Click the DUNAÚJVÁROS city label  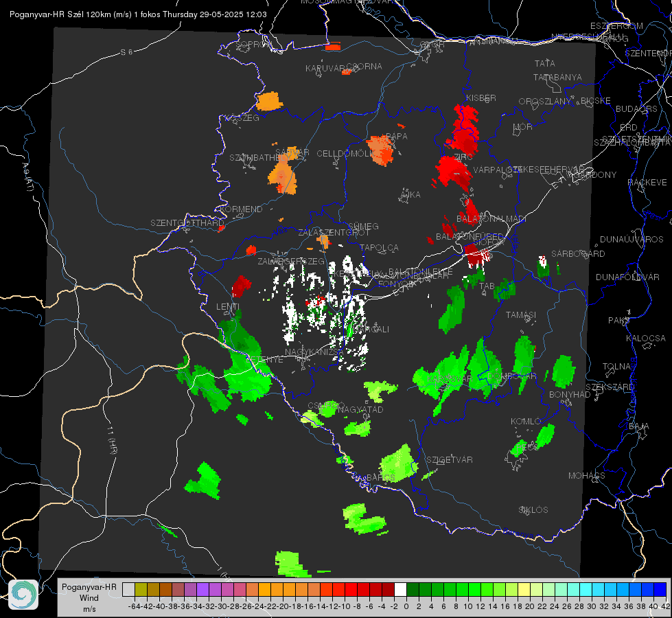(632, 240)
